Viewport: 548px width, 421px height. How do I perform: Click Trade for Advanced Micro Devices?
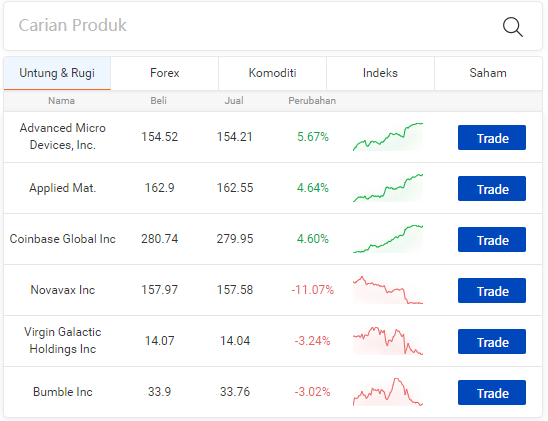492,138
